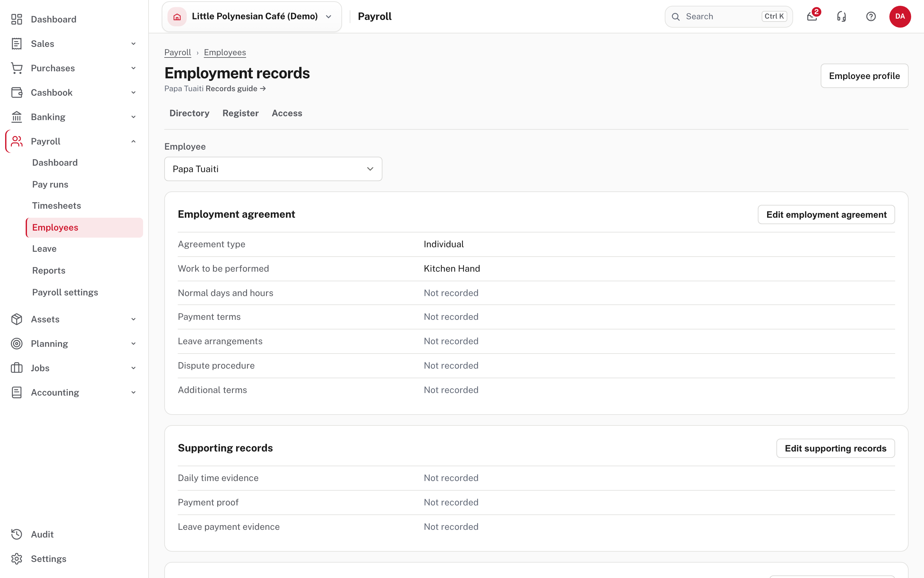The height and width of the screenshot is (578, 924).
Task: Open the Settings gear icon
Action: (x=16, y=559)
